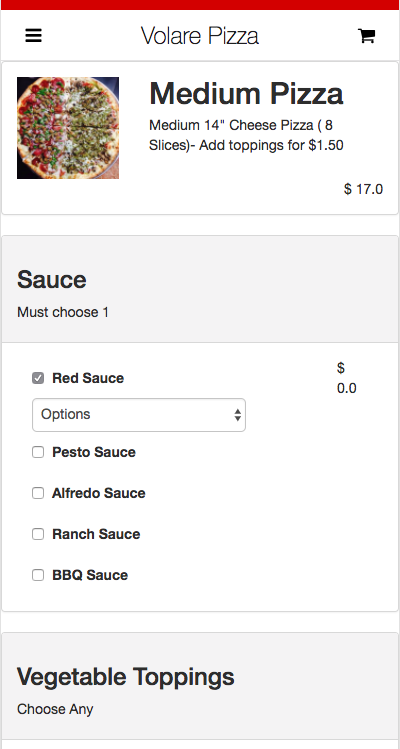Screen dimensions: 400x749
Task: Check the Alfredo Sauce checkbox
Action: (38, 493)
